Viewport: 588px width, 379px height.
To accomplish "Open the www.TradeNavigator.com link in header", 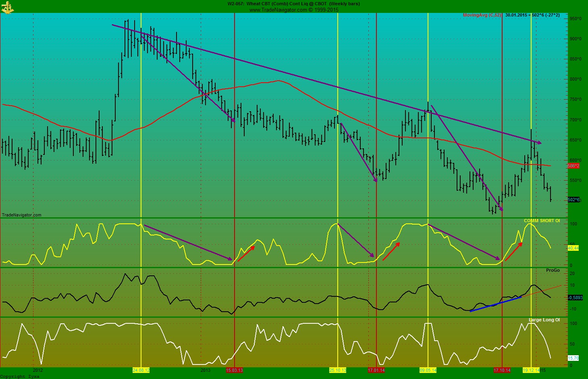I will click(x=277, y=10).
